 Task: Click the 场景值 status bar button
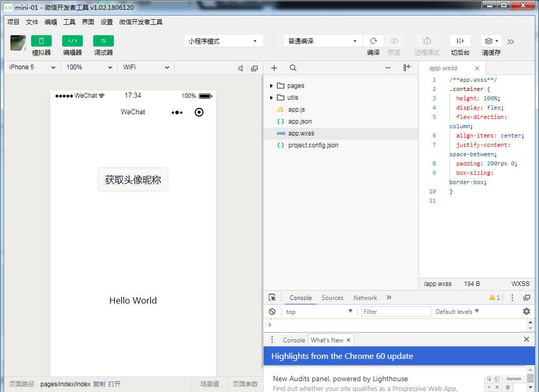coord(210,384)
